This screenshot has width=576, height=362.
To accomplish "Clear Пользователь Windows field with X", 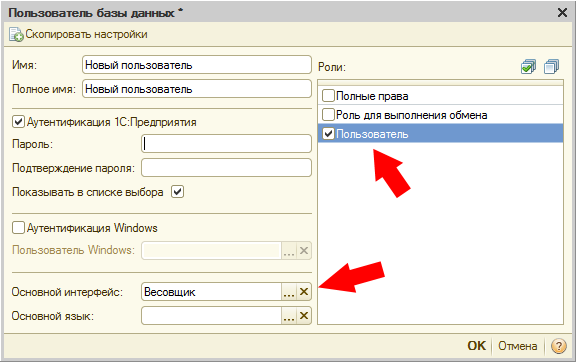I will pos(304,251).
